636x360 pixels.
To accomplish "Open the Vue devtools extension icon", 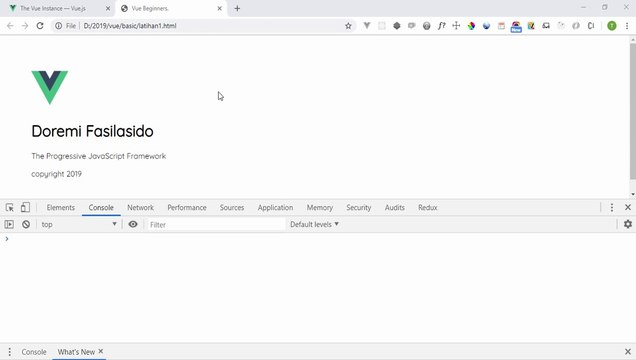I will [x=367, y=26].
